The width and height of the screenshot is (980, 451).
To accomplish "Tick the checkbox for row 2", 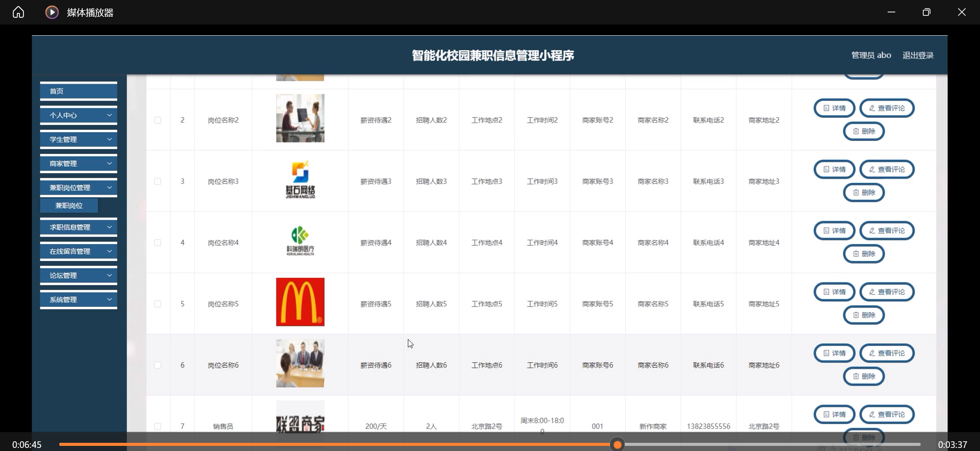I will coord(158,120).
